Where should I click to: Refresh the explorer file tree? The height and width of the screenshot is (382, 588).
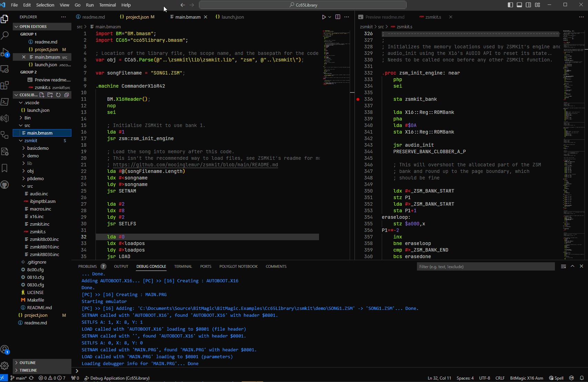(x=58, y=95)
